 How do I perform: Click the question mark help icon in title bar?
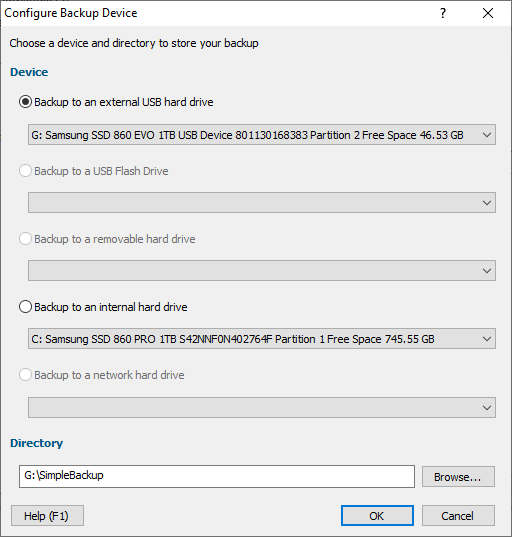pos(443,13)
